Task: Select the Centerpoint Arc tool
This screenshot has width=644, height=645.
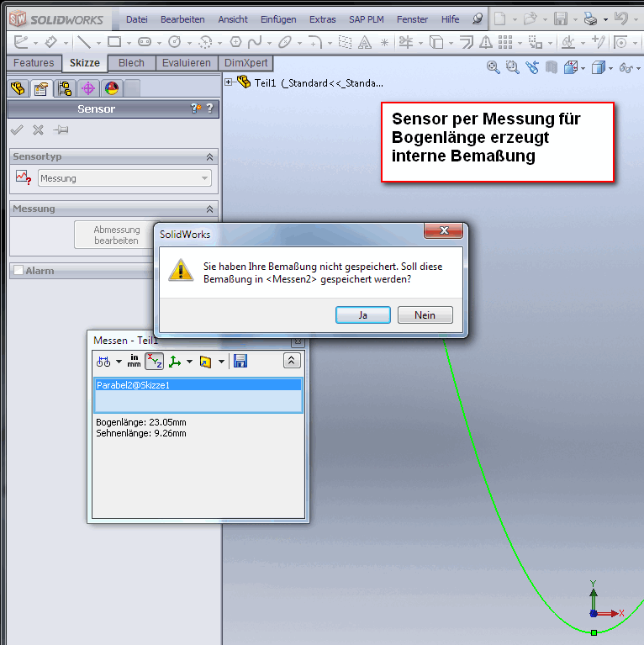Action: (205, 42)
